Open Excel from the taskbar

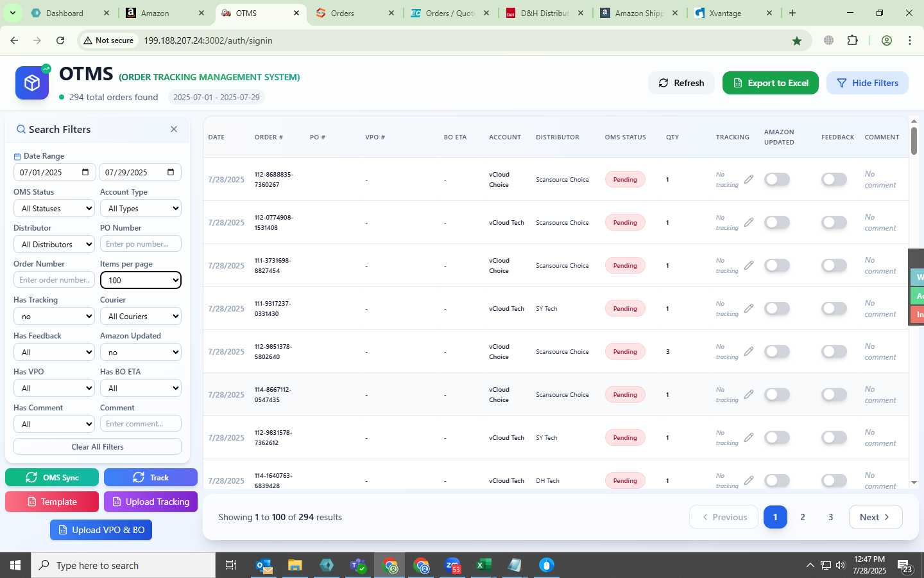(484, 565)
